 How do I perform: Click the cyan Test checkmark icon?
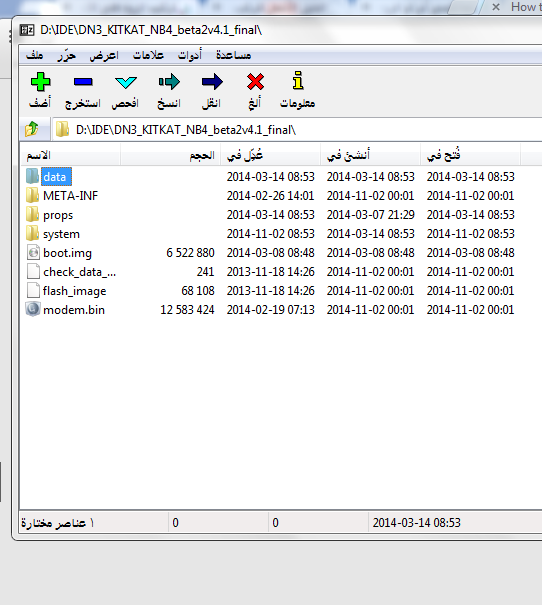[126, 82]
